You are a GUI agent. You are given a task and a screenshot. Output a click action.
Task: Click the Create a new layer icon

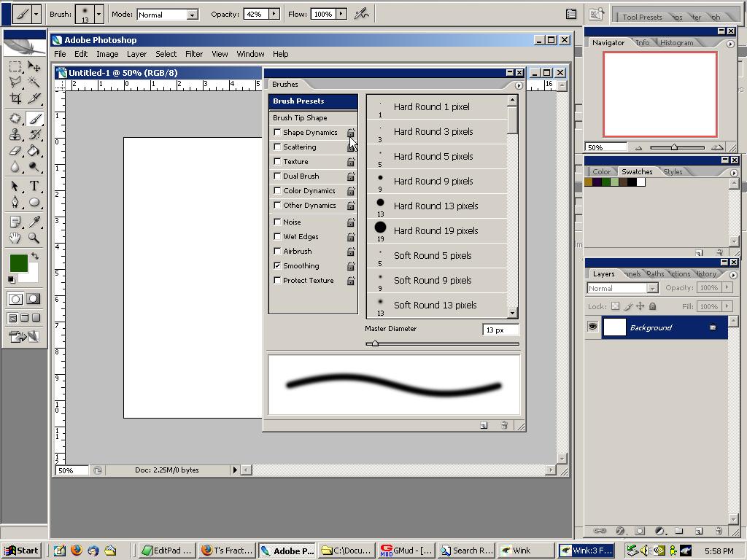click(698, 531)
